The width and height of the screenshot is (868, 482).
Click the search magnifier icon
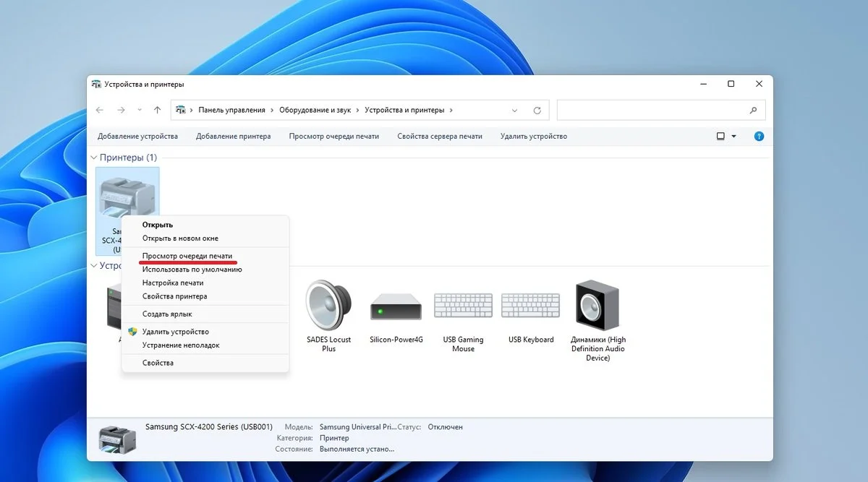click(753, 111)
